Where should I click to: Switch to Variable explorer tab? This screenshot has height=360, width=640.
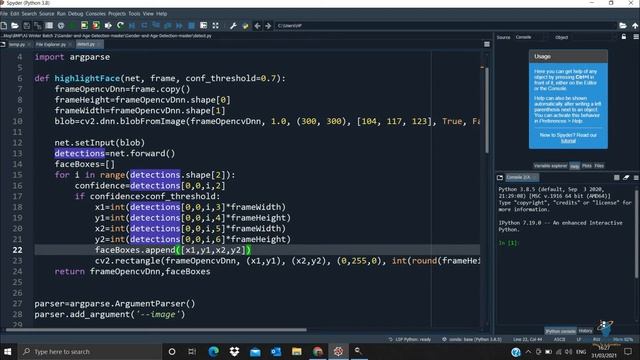550,166
